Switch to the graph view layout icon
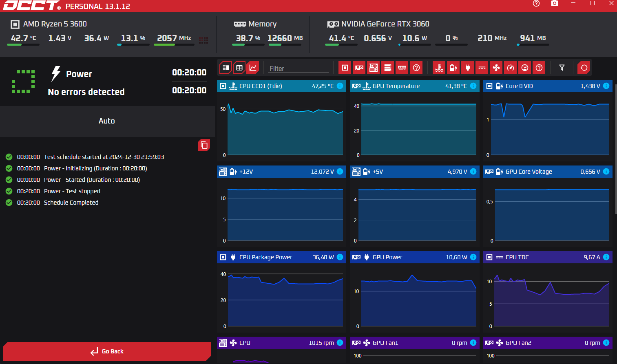The height and width of the screenshot is (364, 617). coord(253,68)
